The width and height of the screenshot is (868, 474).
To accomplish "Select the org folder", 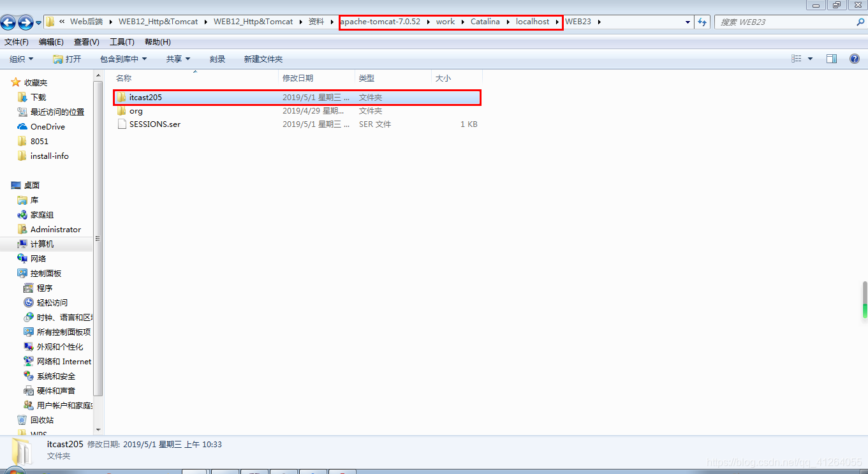I will [297, 111].
